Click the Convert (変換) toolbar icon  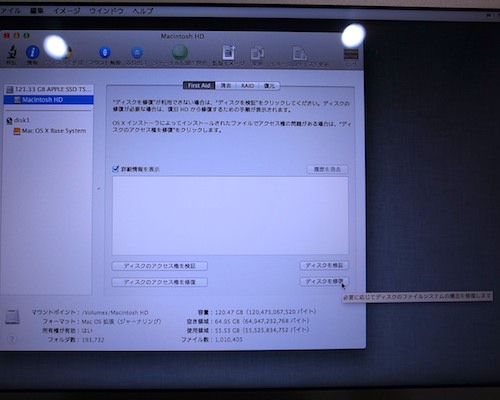tap(257, 53)
